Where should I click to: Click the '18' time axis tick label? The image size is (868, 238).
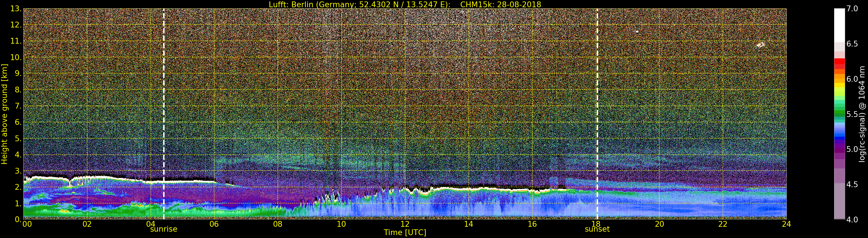(x=596, y=224)
